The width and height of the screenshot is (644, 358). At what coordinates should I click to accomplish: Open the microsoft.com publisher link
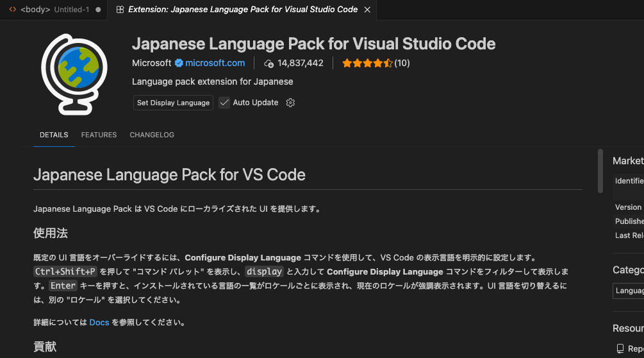[x=215, y=63]
